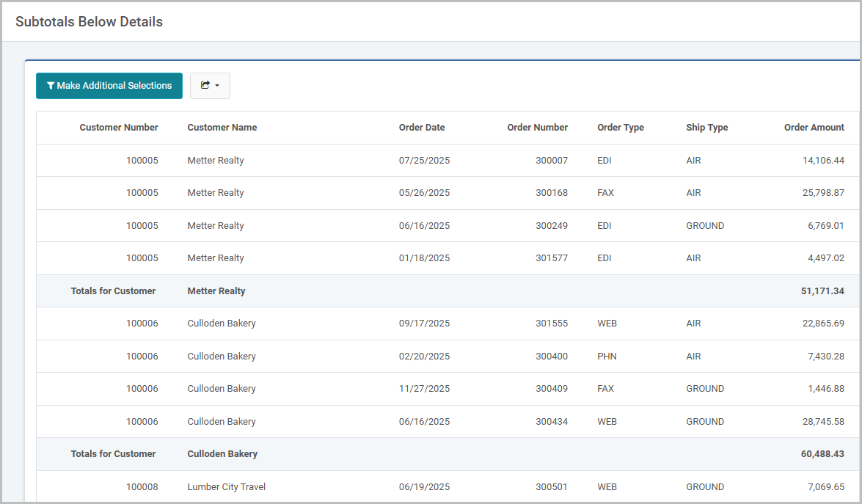
Task: Click FAX order type in order 300168 row
Action: [606, 193]
